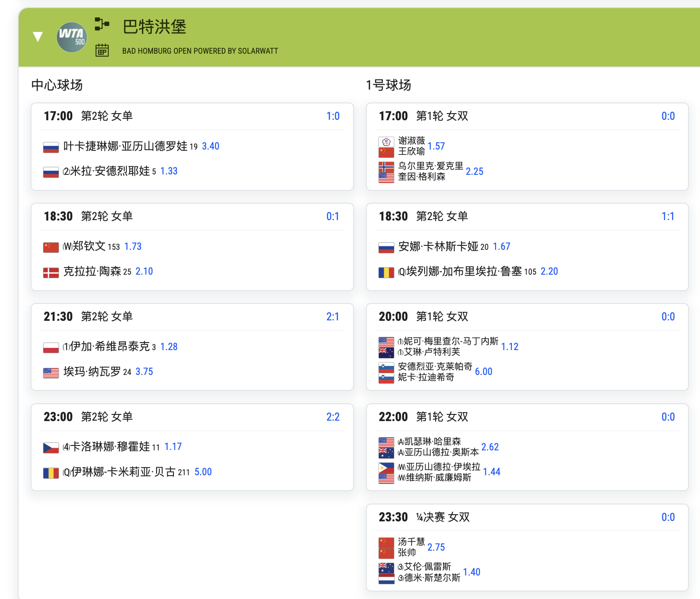Select odds 2.20 for 鲁塞
Image resolution: width=700 pixels, height=599 pixels.
549,271
